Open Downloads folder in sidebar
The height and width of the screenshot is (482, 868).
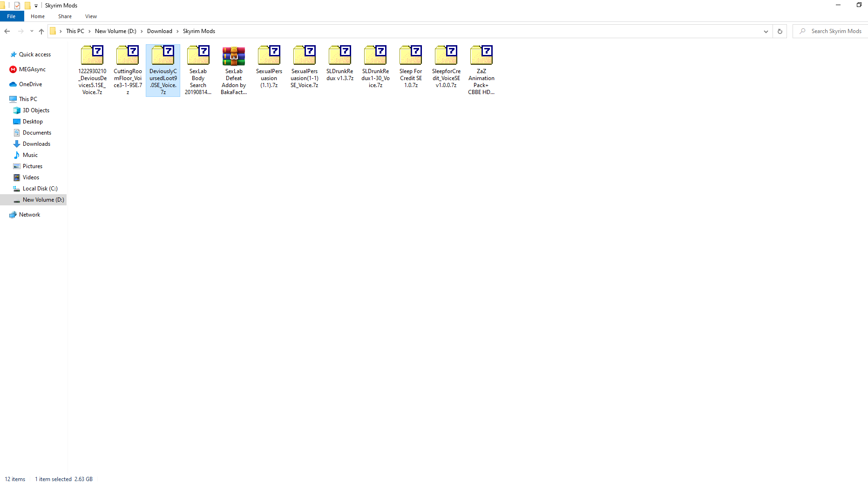click(x=36, y=144)
